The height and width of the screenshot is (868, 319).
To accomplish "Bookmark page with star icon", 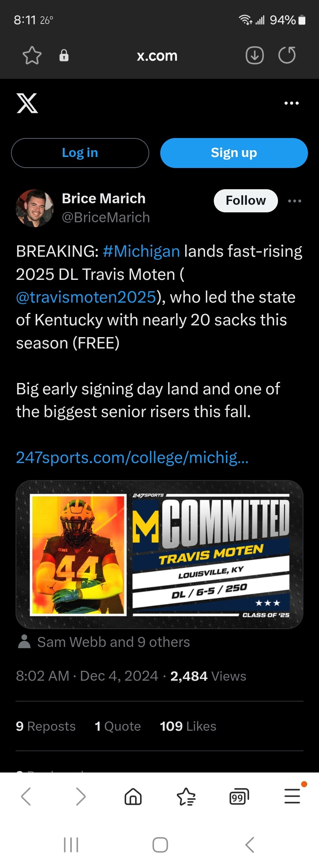I will pos(32,55).
